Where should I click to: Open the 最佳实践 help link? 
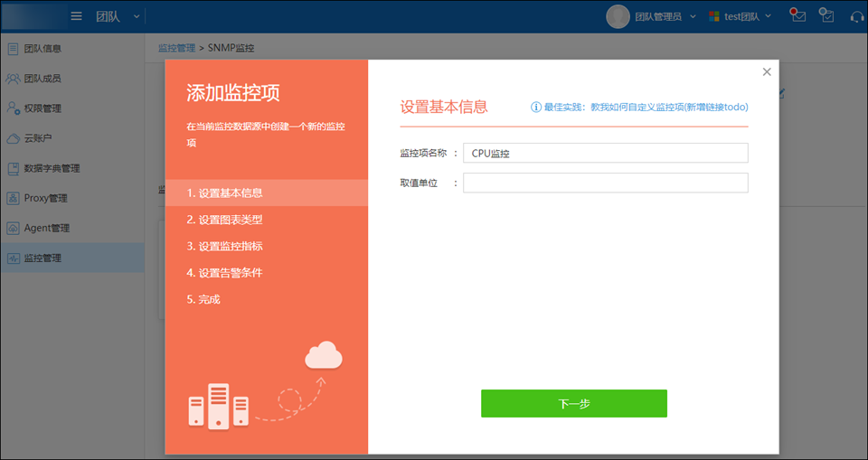(646, 108)
